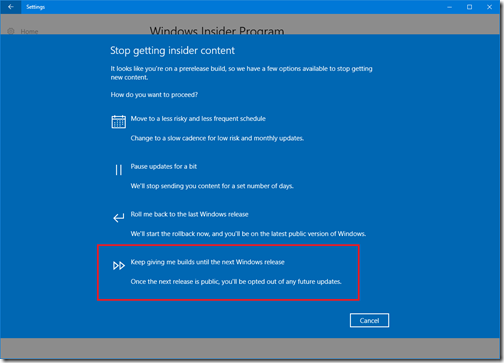Screen dimensions: 504x363
Task: Select 'Move to a less risky and less frequent schedule'
Action: 198,119
